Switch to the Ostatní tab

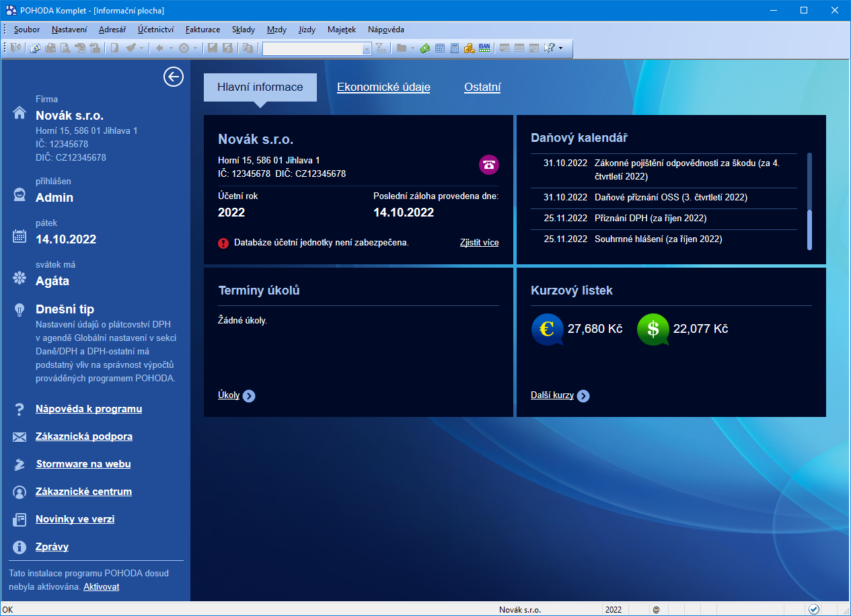482,87
